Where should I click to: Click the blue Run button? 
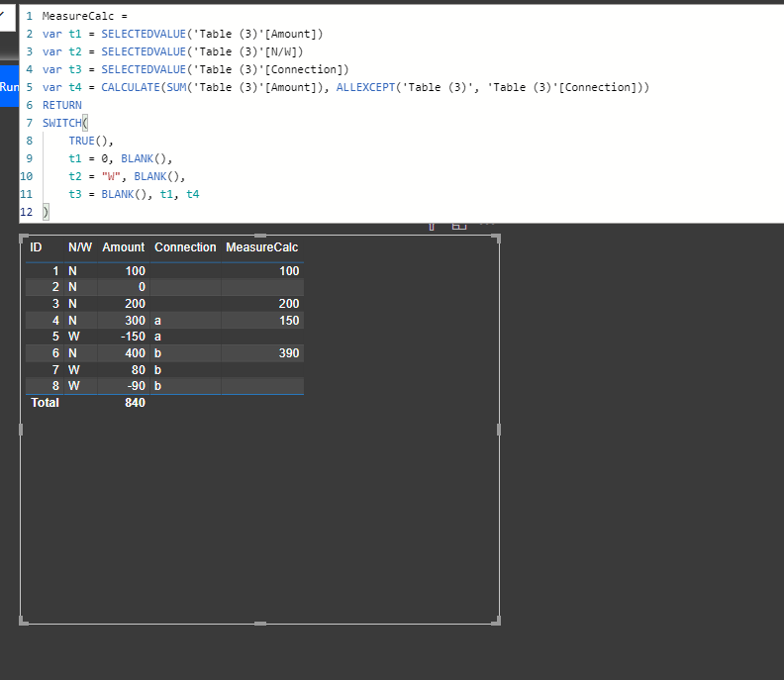pyautogui.click(x=9, y=86)
